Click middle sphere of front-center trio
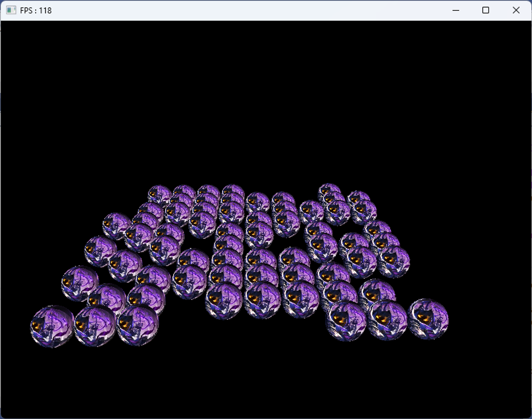This screenshot has width=532, height=419. tap(263, 301)
